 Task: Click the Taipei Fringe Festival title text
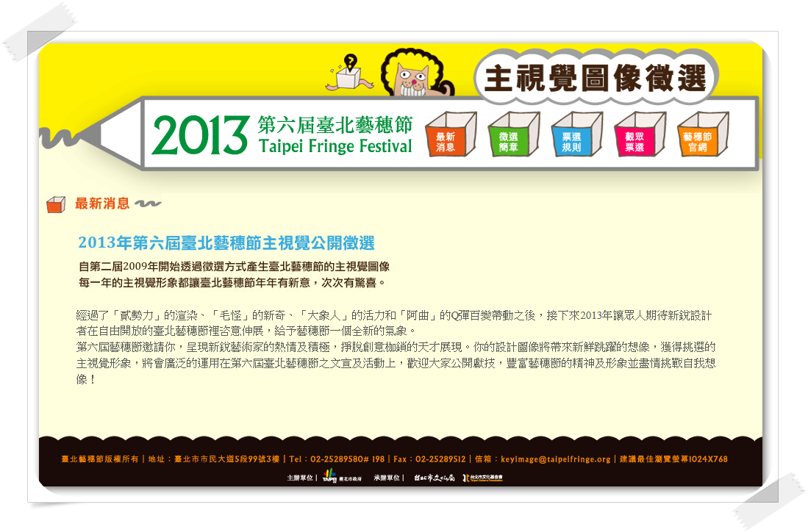pos(335,145)
